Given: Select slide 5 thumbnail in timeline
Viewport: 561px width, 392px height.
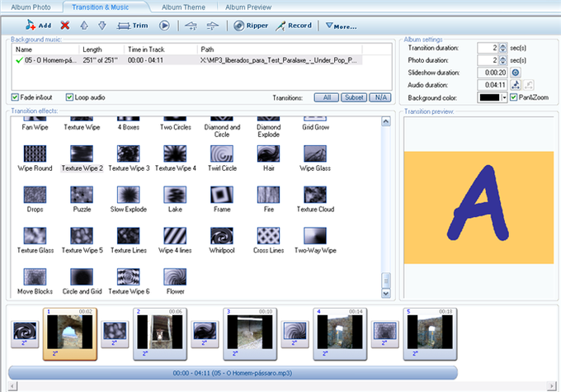Looking at the screenshot, I should [430, 333].
